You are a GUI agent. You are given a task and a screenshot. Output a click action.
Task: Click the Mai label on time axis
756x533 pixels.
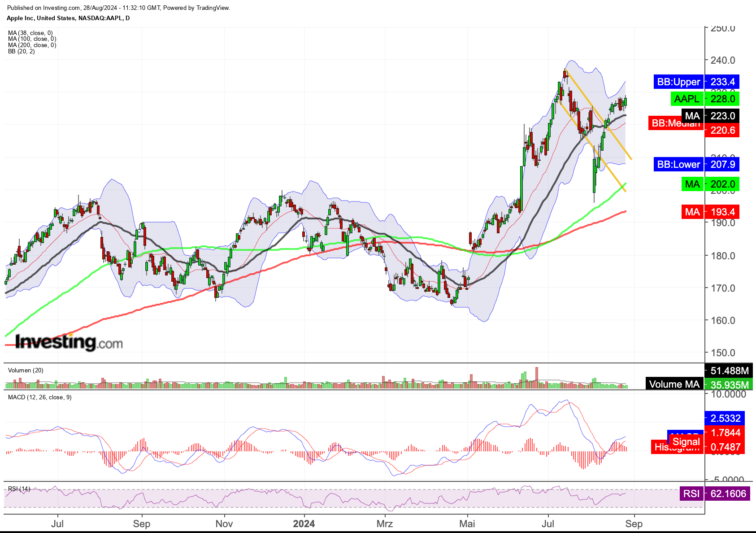[x=467, y=524]
